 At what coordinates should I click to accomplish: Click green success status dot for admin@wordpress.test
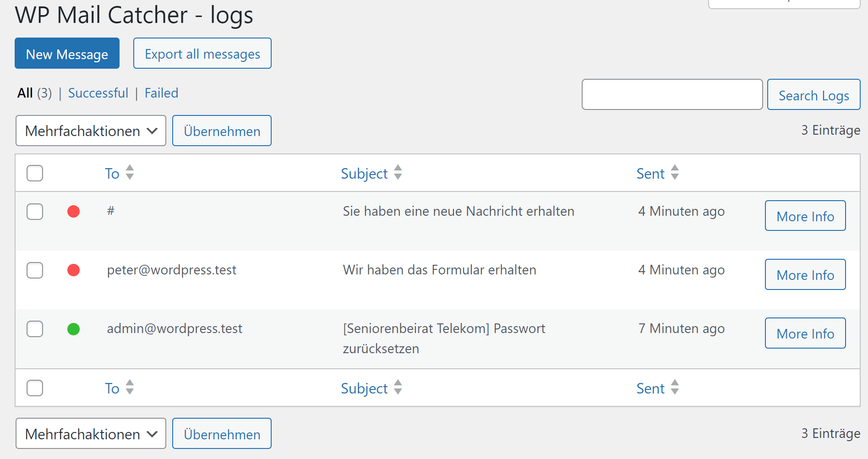tap(73, 329)
